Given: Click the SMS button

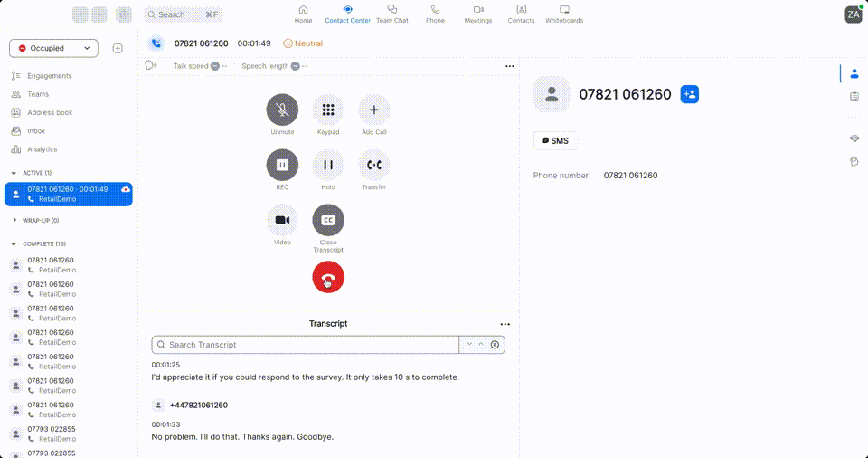Looking at the screenshot, I should [555, 141].
